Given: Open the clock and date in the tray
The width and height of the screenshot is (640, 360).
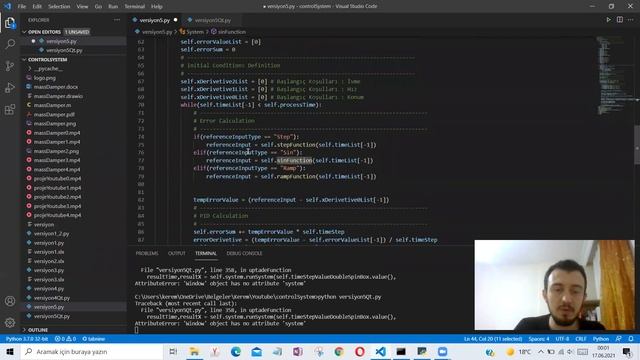Looking at the screenshot, I should pos(603,351).
